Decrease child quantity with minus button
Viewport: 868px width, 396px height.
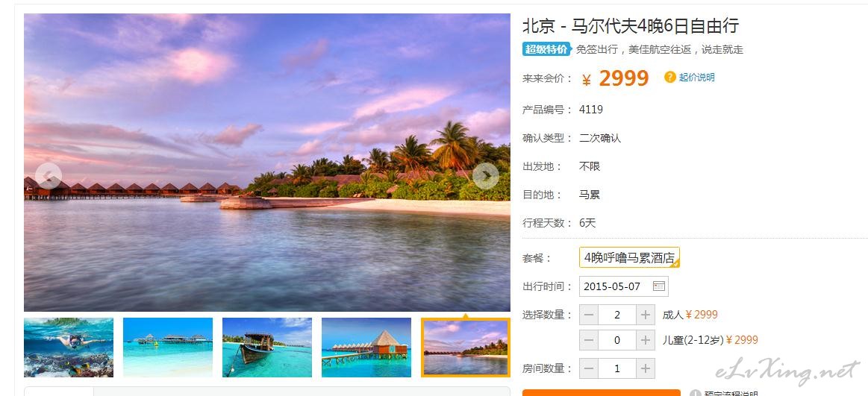point(589,340)
